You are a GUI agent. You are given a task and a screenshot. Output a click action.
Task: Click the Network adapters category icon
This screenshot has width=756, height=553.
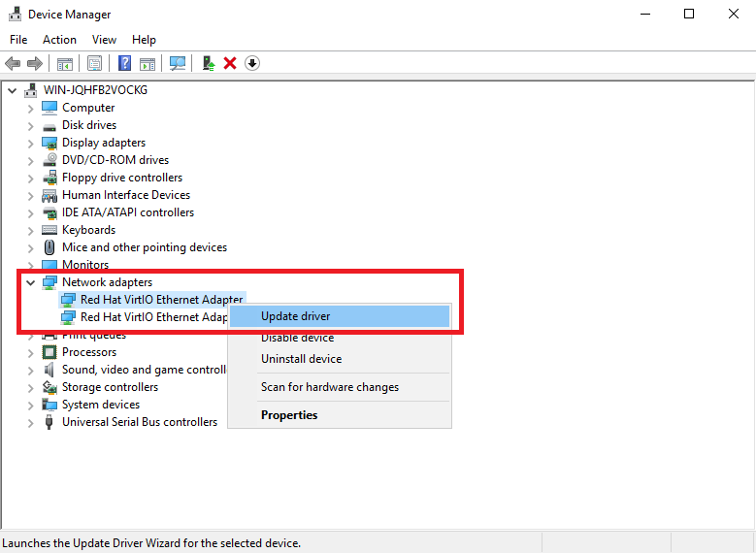coord(49,282)
